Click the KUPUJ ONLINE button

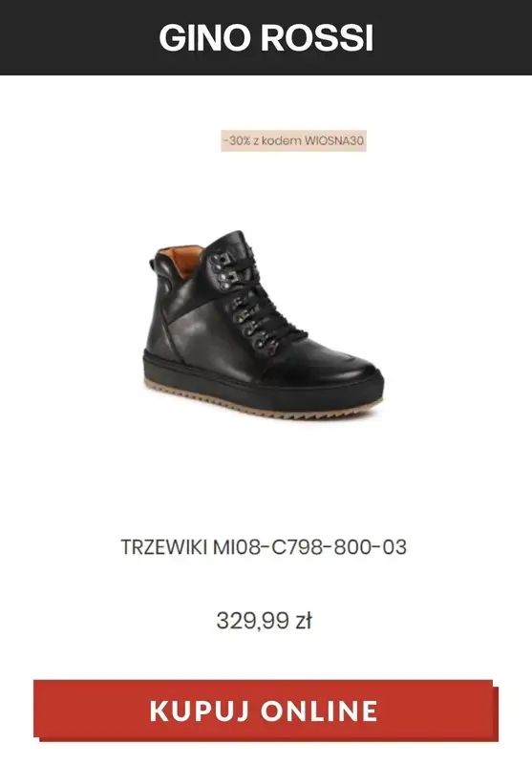click(266, 711)
